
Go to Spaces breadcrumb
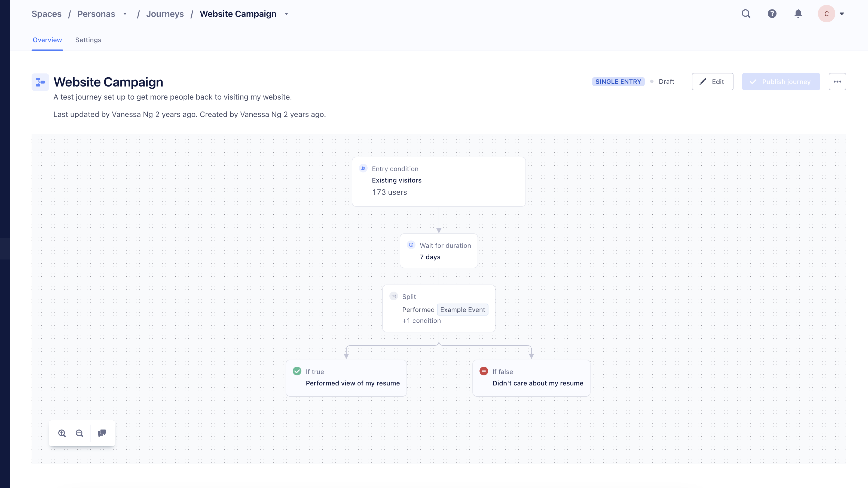pos(47,14)
